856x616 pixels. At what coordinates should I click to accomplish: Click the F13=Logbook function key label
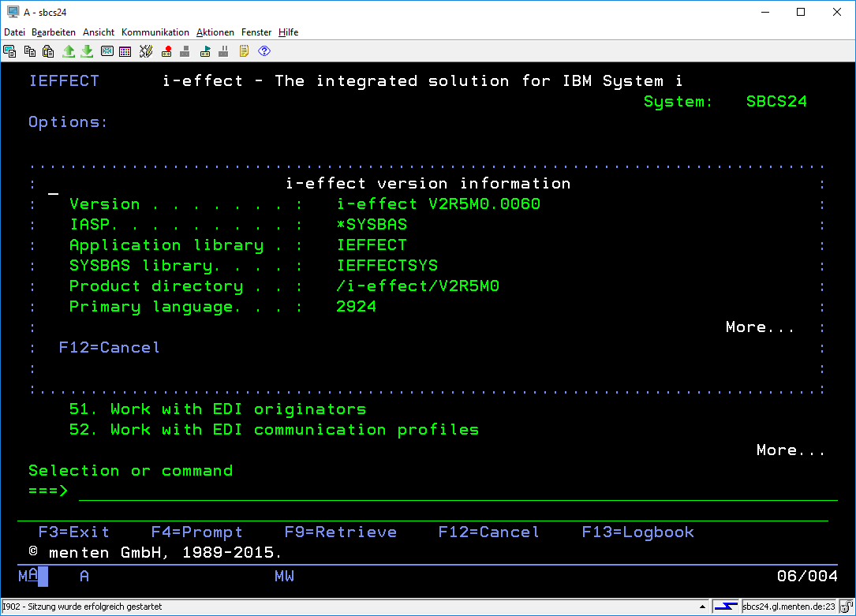coord(638,532)
